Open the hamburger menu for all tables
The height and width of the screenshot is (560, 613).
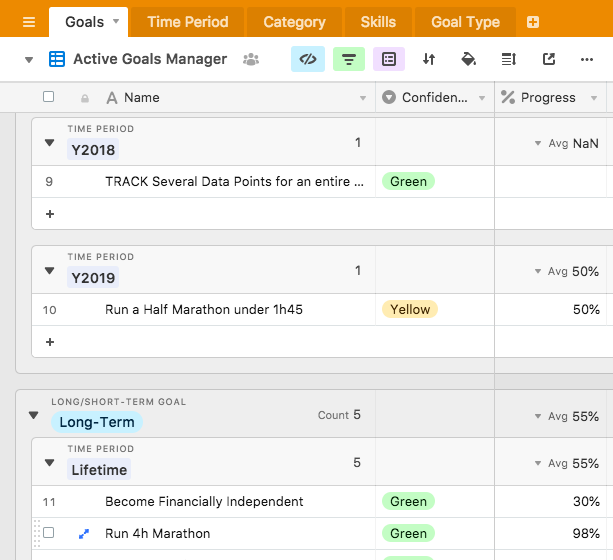(29, 22)
